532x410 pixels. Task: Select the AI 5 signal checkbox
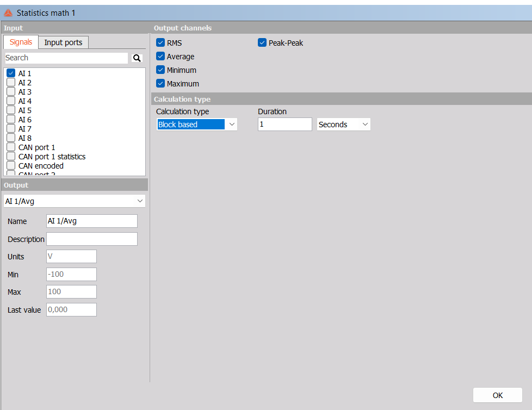pyautogui.click(x=11, y=110)
